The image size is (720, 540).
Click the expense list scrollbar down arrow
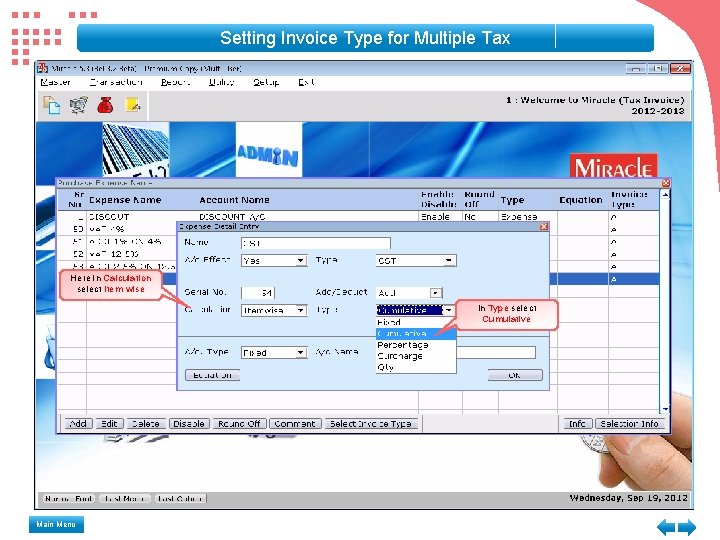click(665, 408)
